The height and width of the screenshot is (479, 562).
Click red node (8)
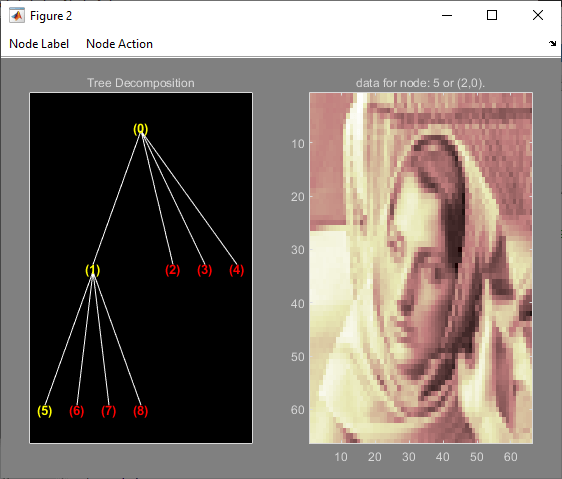point(140,411)
